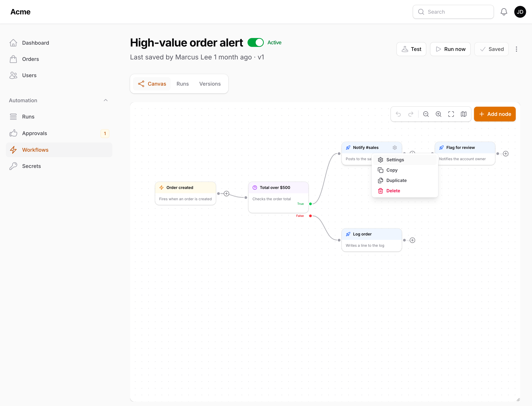Viewport: 532px width, 406px height.
Task: Choose Duplicate in node context menu
Action: tap(405, 180)
